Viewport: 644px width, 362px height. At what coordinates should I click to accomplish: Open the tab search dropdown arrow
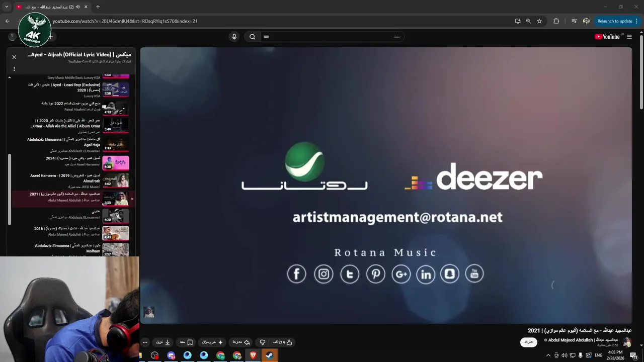coord(7,7)
